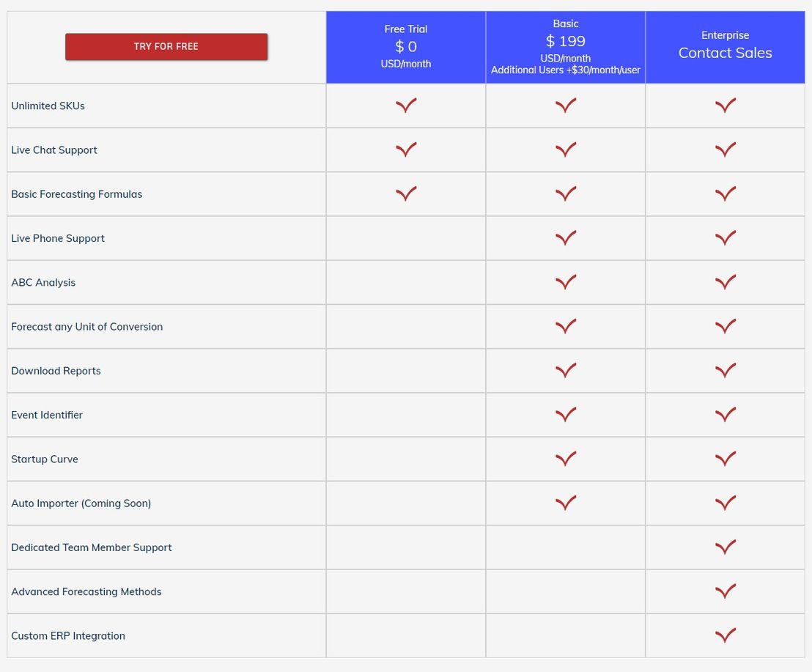812x672 pixels.
Task: Select the Free Trial plan header
Action: coord(406,47)
